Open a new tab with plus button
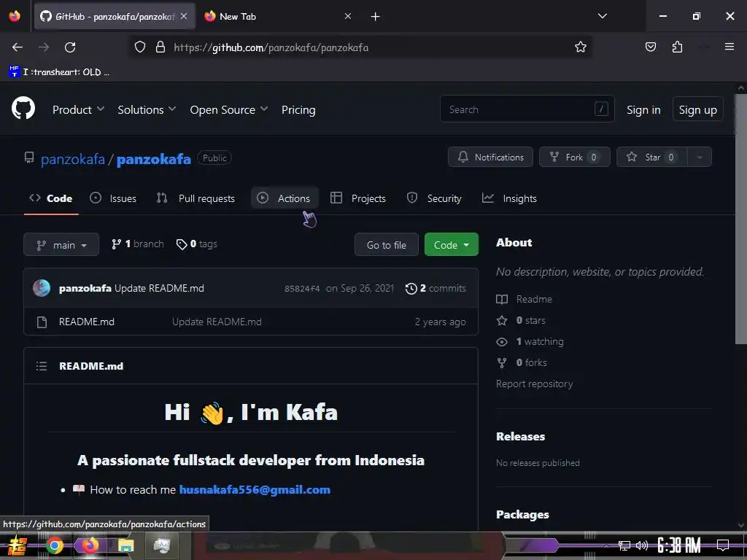 376,17
